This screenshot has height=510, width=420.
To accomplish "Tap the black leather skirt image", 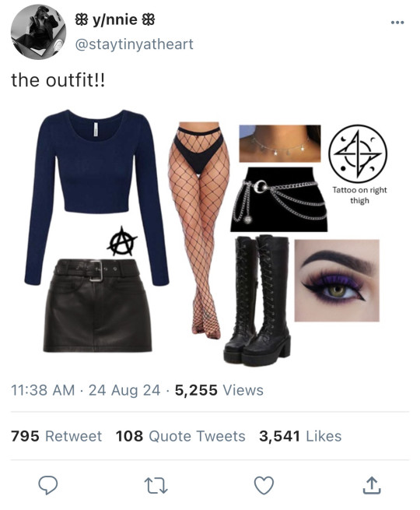I will [97, 305].
